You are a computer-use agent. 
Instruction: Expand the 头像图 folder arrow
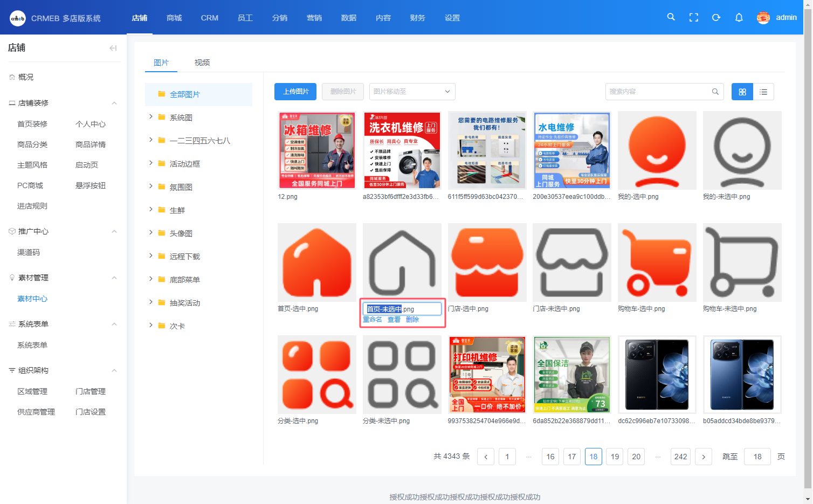coord(150,232)
